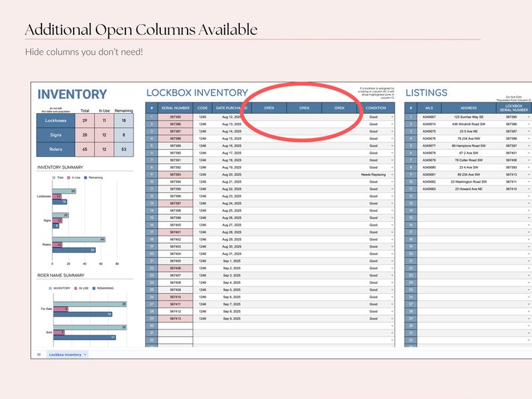Select the LOCKBOX SERIAL NUMBER header in Listings

point(514,108)
